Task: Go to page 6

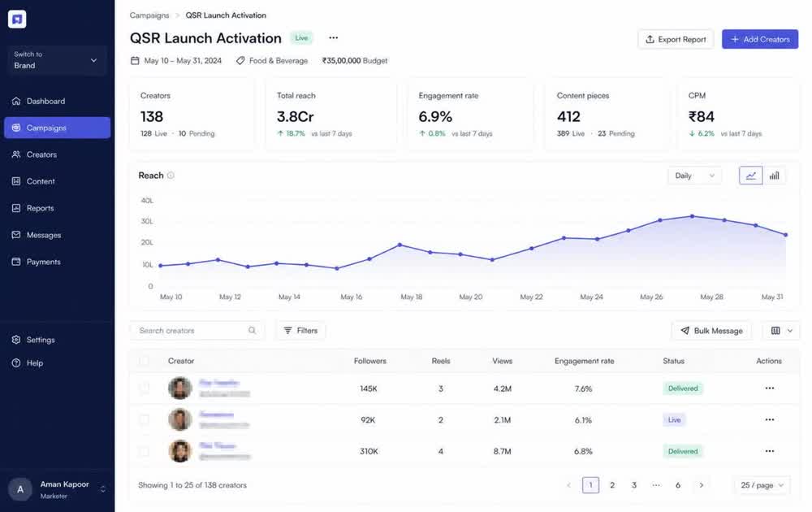Action: [x=678, y=485]
